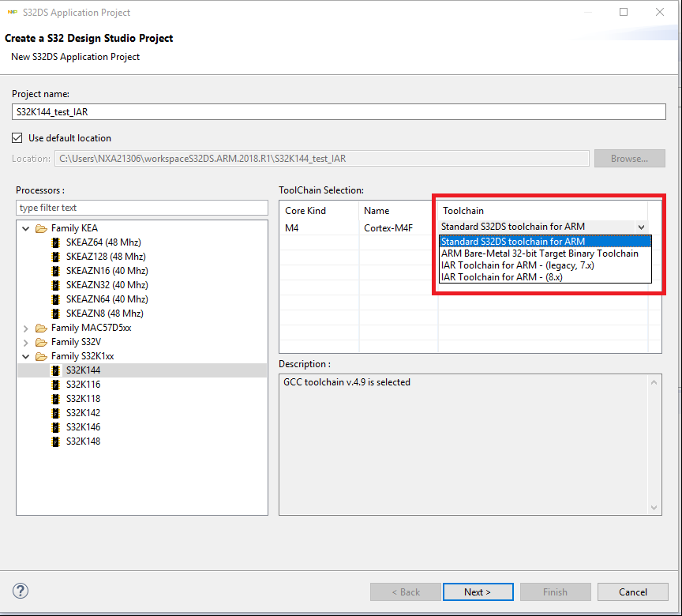Screen dimensions: 682x616
Task: Maximize the S32DS Application Project window
Action: click(x=624, y=12)
